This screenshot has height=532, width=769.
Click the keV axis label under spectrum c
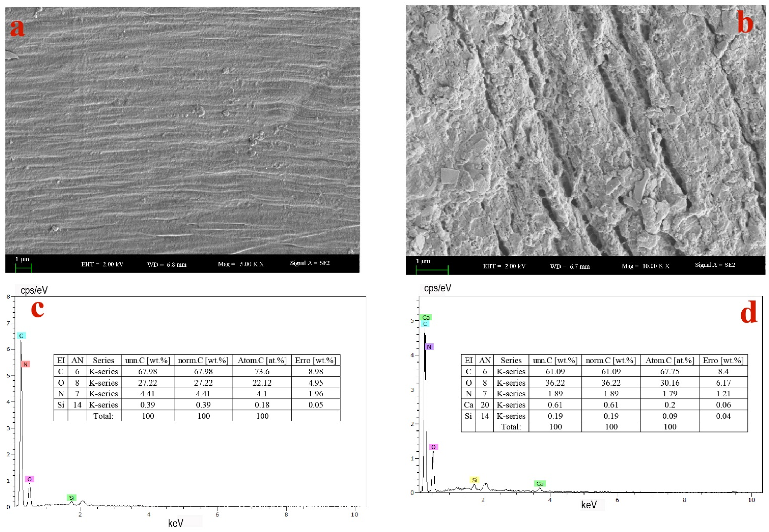(176, 523)
